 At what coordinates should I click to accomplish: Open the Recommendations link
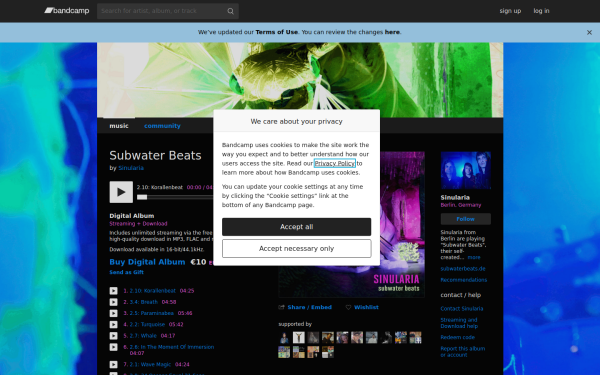(x=464, y=280)
